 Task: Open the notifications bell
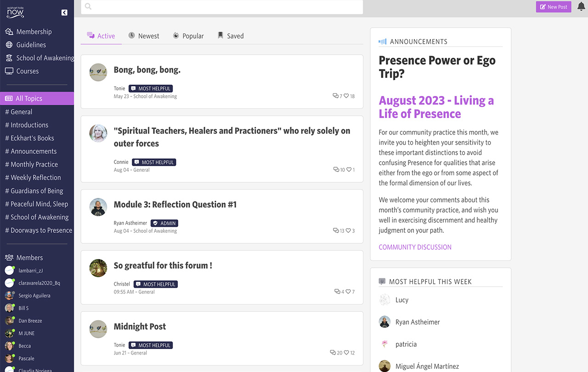click(x=581, y=7)
